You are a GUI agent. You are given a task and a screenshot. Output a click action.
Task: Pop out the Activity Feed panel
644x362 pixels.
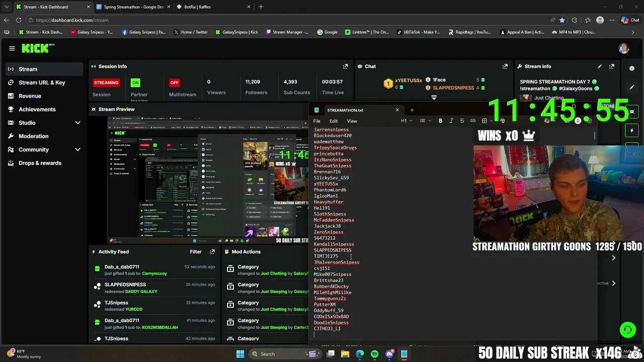tap(212, 252)
